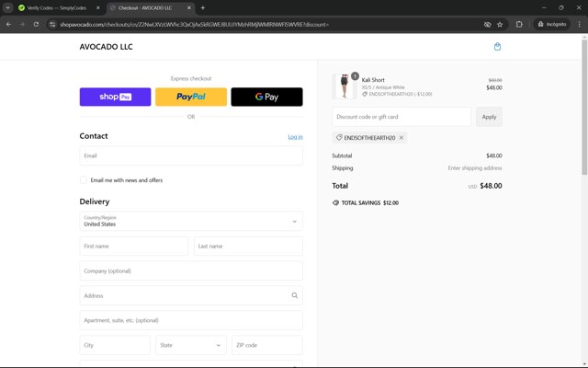Open the site information icon in address bar
Viewport: 588px width, 368px height.
(x=52, y=25)
